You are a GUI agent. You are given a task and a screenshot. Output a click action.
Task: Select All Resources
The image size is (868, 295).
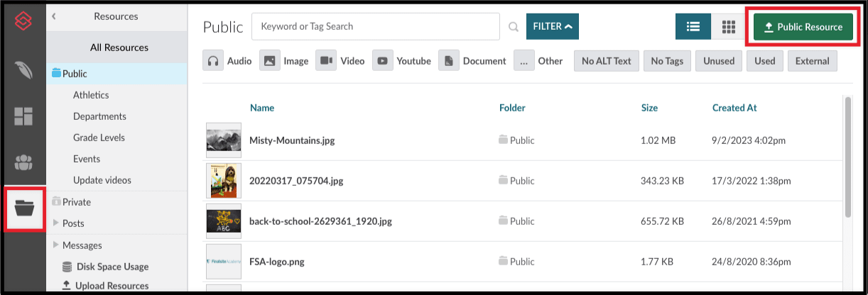119,48
